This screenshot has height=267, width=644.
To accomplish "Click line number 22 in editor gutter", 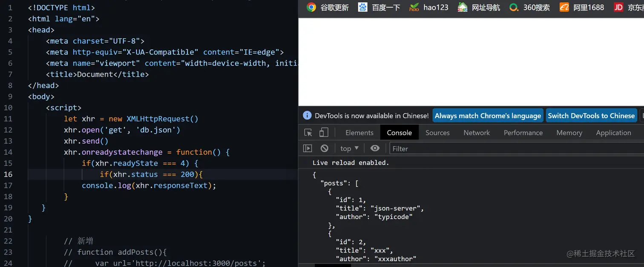I will 8,241.
